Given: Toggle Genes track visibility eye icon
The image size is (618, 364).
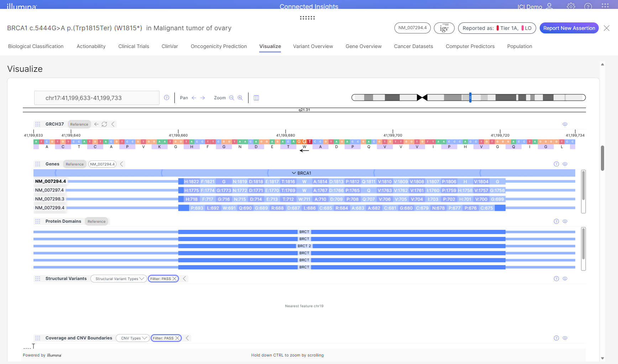Looking at the screenshot, I should (565, 164).
